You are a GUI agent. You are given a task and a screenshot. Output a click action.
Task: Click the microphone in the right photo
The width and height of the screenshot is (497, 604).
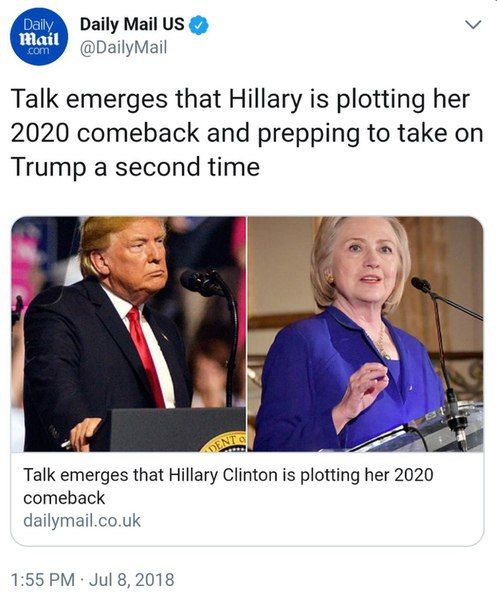[x=421, y=285]
